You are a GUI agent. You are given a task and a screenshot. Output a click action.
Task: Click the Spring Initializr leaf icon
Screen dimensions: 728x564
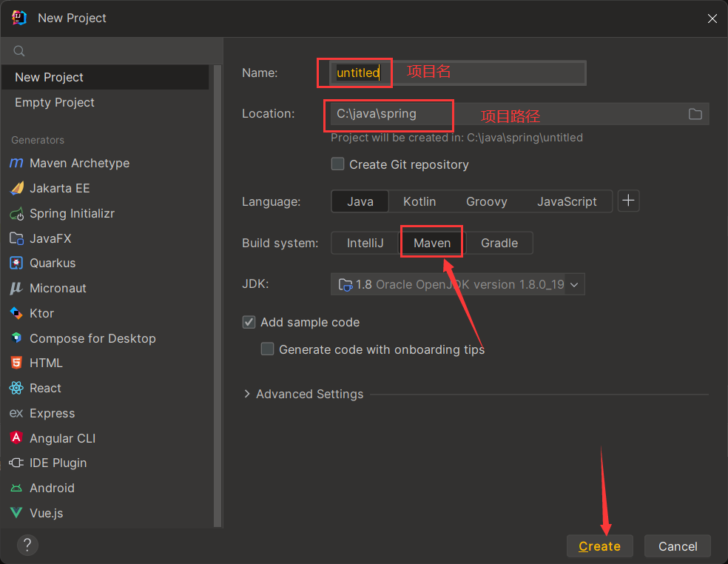(17, 214)
